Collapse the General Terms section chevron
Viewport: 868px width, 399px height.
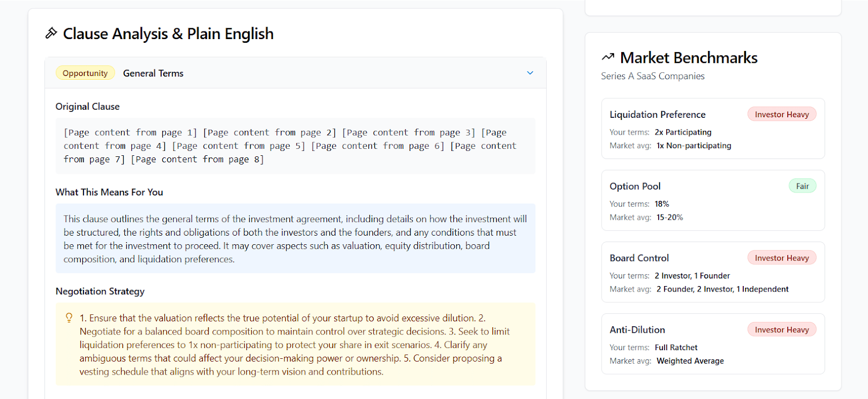click(x=530, y=73)
